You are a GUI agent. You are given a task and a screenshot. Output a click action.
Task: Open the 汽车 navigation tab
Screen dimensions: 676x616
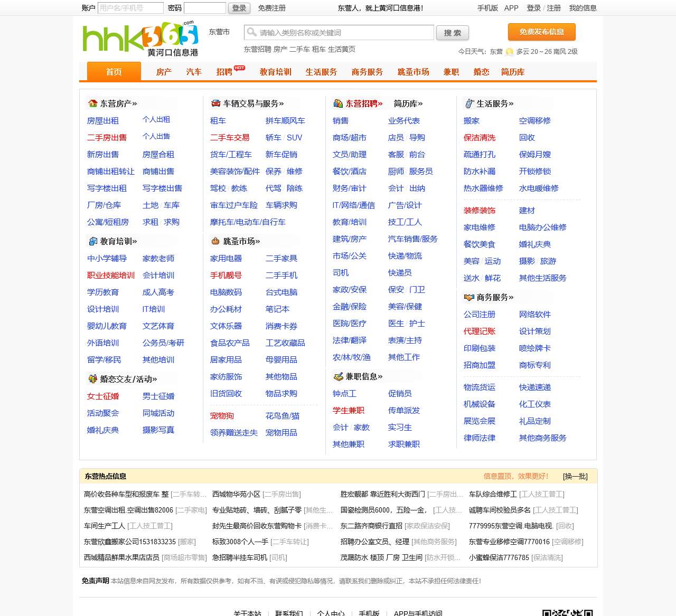click(194, 72)
